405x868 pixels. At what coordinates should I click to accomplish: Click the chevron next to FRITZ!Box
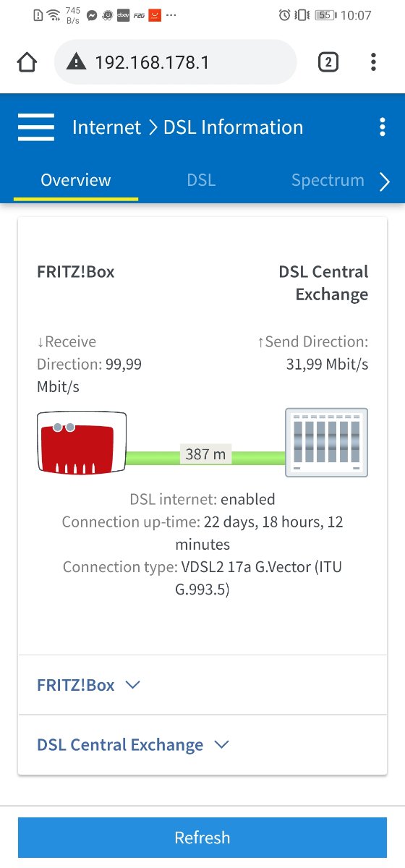[132, 685]
